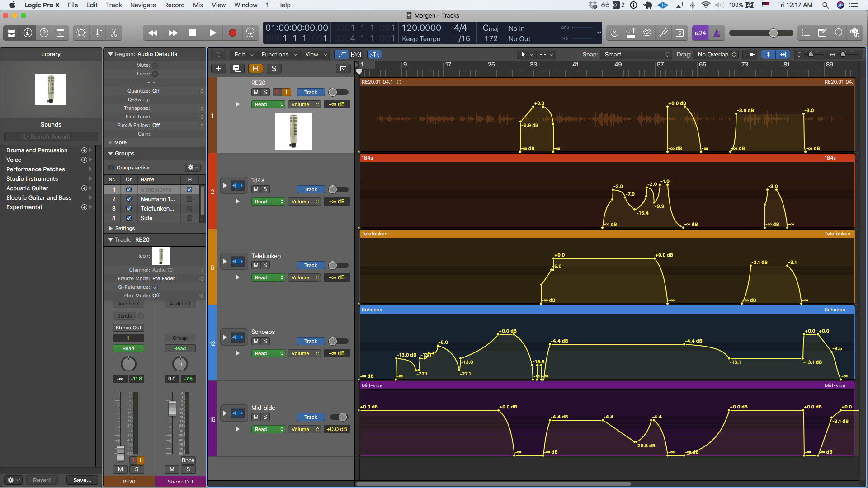Open the Track menu in menu bar

[x=113, y=5]
